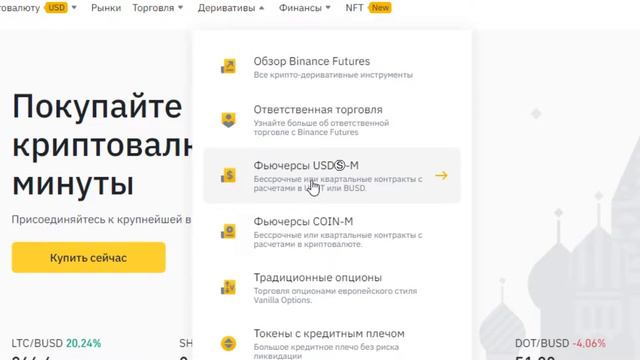Open the NFT section
This screenshot has height=360, width=640.
pyautogui.click(x=354, y=8)
